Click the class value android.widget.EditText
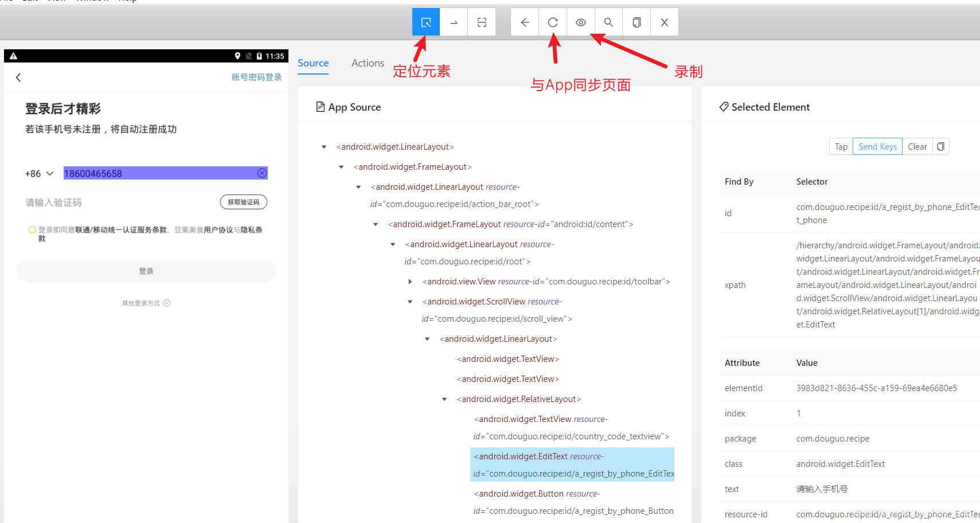Viewport: 980px width, 523px height. [x=840, y=464]
